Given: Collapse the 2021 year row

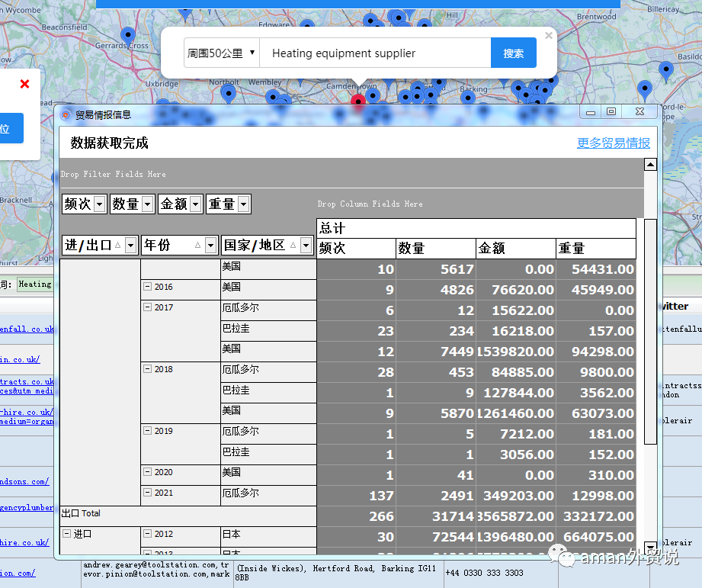Looking at the screenshot, I should (x=147, y=492).
